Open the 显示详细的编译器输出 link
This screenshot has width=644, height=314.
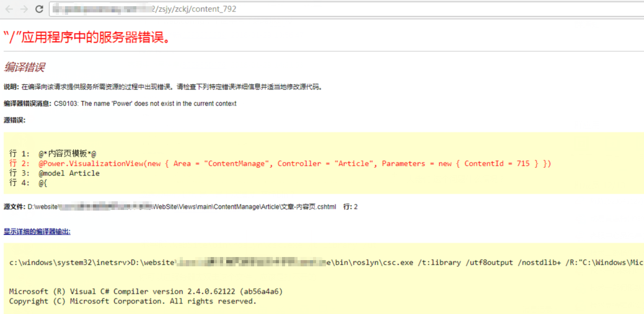tap(37, 232)
